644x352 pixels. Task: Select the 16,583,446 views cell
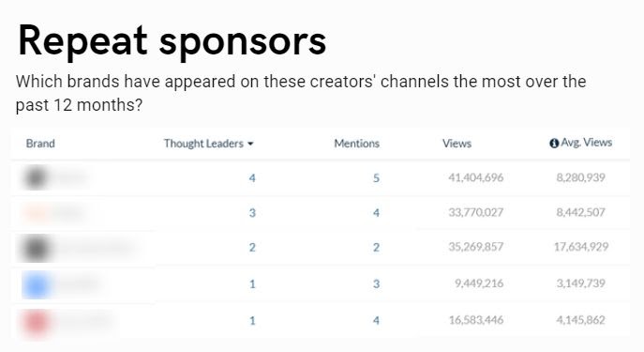pyautogui.click(x=476, y=320)
